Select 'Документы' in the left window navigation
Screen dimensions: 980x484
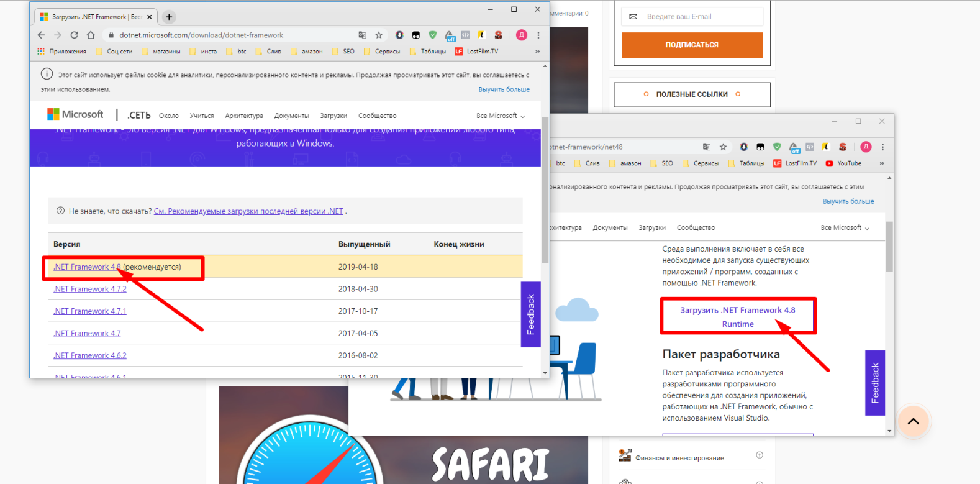coord(292,116)
